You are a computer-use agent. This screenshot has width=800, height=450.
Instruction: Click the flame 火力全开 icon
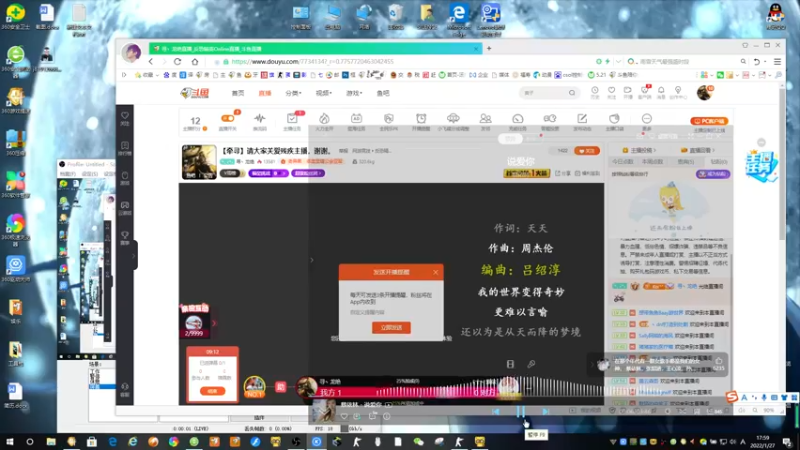(x=324, y=118)
